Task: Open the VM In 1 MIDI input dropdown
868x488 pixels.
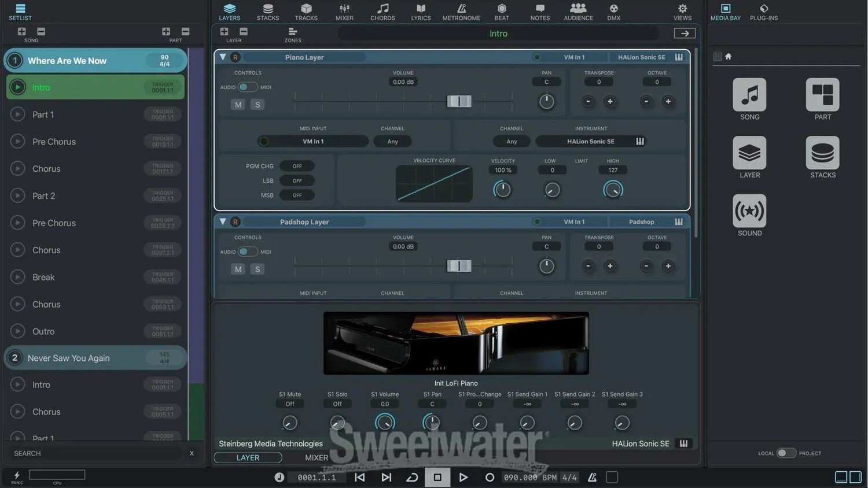Action: pyautogui.click(x=313, y=142)
